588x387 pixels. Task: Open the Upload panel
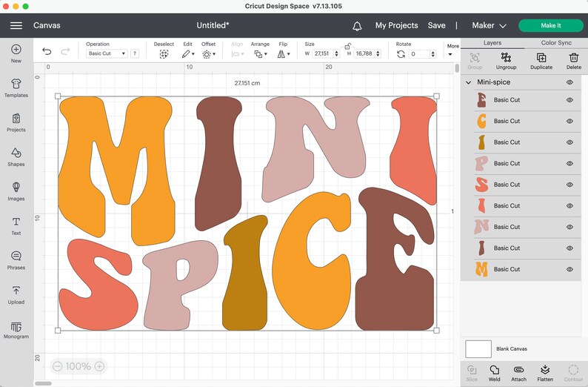16,295
